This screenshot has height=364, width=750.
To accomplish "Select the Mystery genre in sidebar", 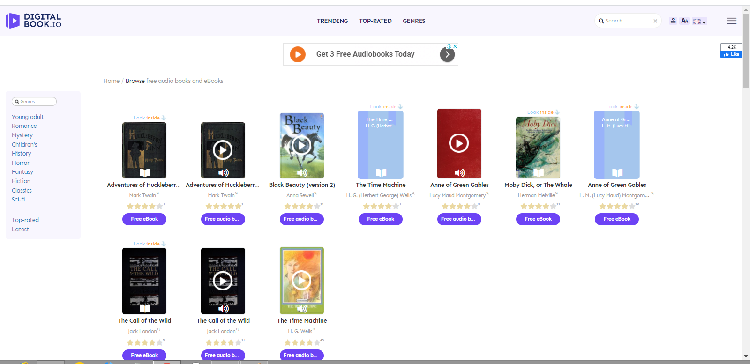I will 22,135.
